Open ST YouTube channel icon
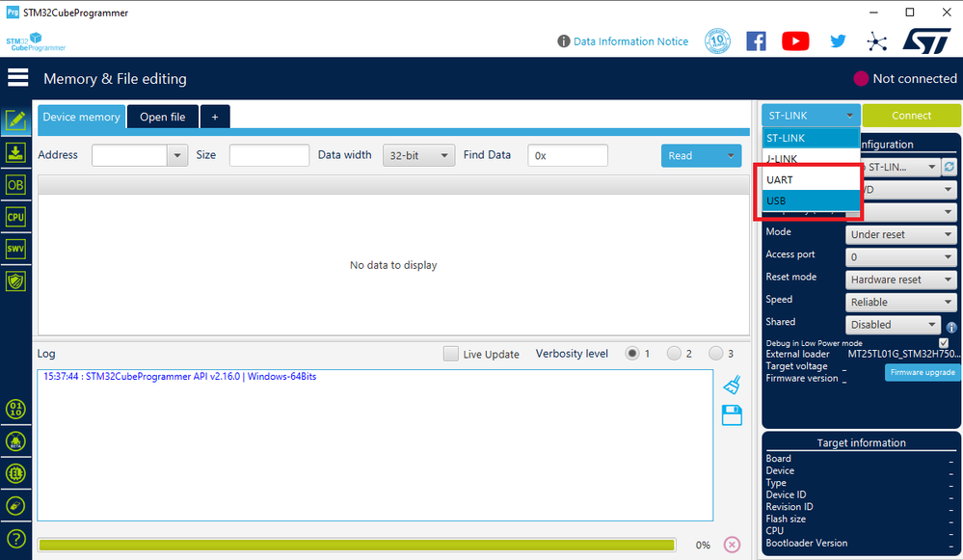963x560 pixels. pos(795,41)
